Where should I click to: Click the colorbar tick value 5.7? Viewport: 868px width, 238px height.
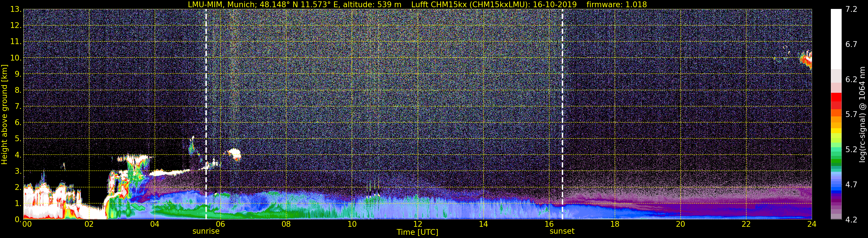point(851,114)
